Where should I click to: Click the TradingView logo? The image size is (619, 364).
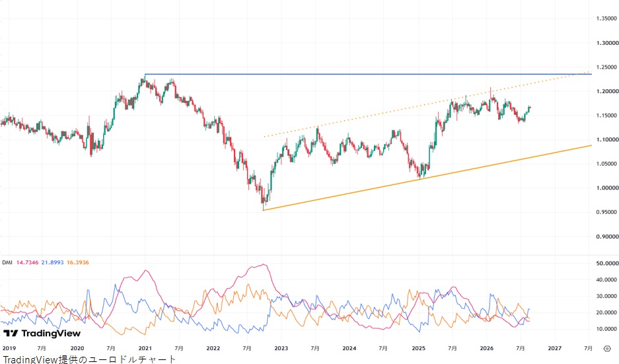coord(42,334)
